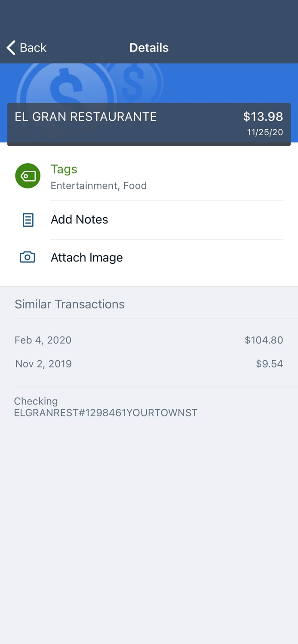Open the Tags label in green text
This screenshot has width=298, height=644.
click(64, 169)
